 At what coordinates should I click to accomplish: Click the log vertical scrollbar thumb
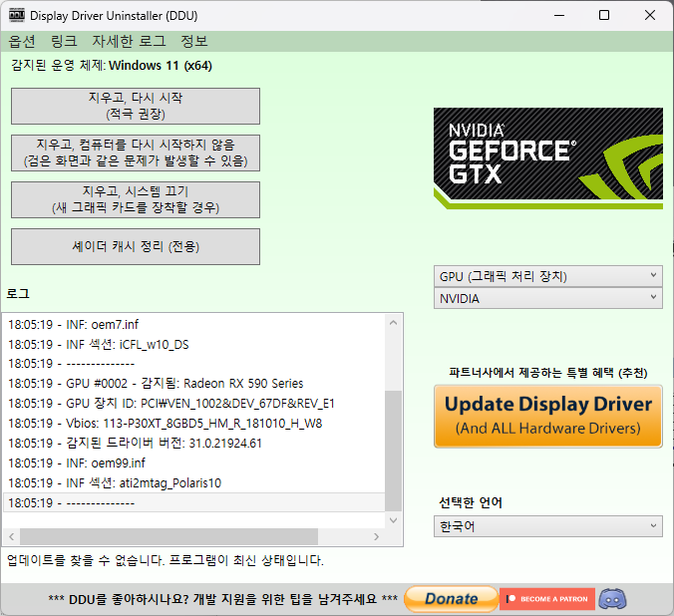(x=393, y=451)
